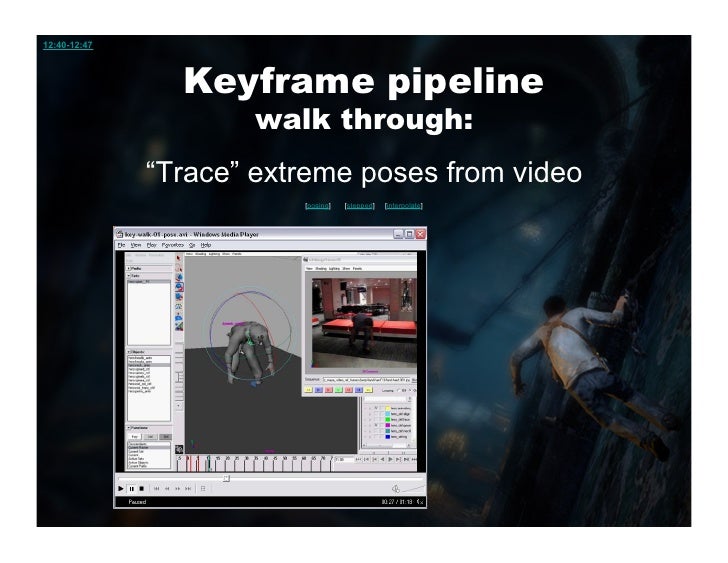Click the 00:27 / 01:18 elapsed time display
This screenshot has width=728, height=563.
coord(398,502)
